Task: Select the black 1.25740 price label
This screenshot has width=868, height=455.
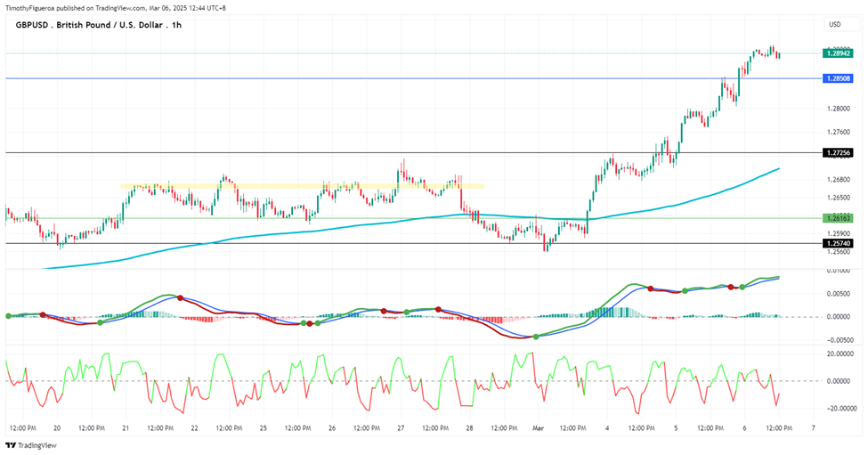Action: pyautogui.click(x=838, y=244)
